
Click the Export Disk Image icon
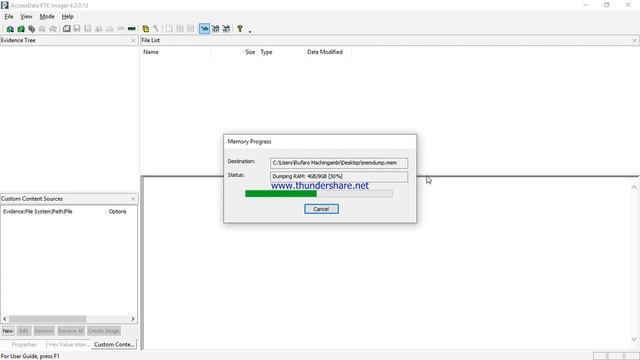[x=77, y=29]
